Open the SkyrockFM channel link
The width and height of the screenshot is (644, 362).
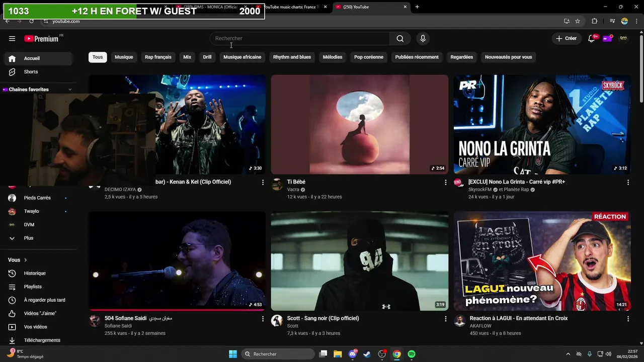[480, 190]
